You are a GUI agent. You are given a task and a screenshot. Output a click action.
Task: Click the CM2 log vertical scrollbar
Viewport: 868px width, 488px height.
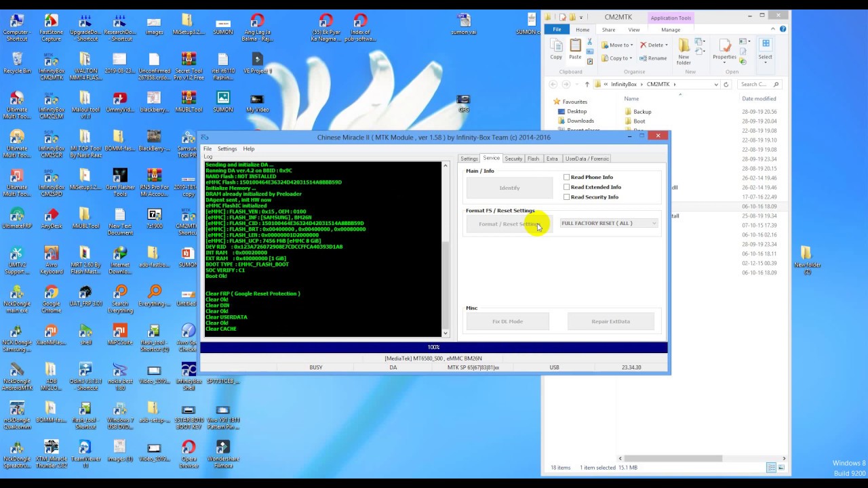[445, 249]
